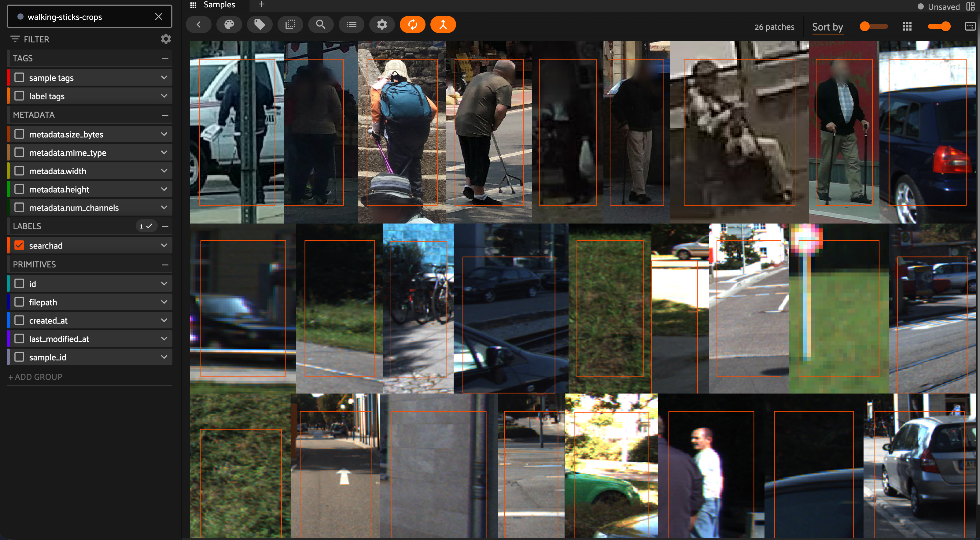Image resolution: width=980 pixels, height=540 pixels.
Task: Open patch with white road arrow
Action: [335, 466]
